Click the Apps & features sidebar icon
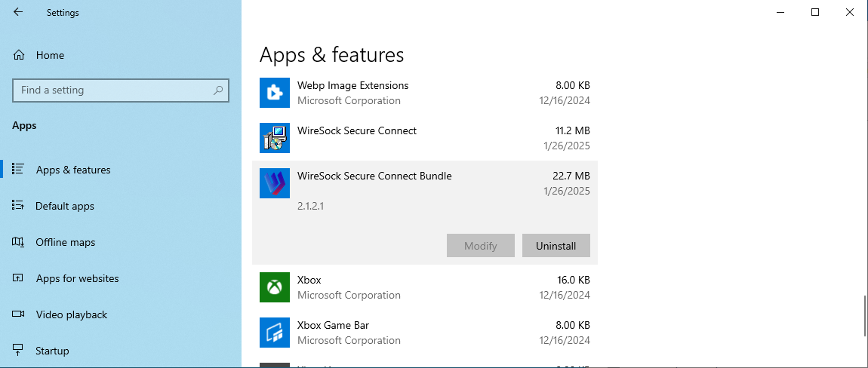This screenshot has width=868, height=368. [17, 170]
